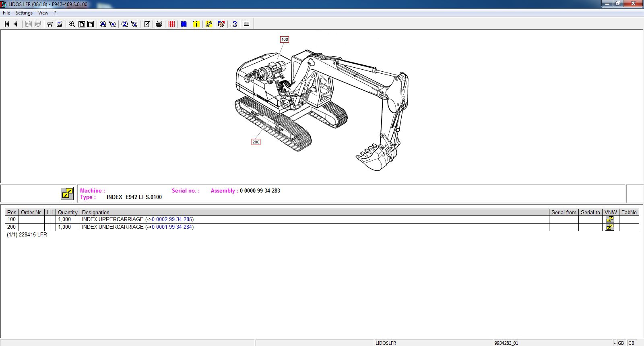Open the yellow information icon
The image size is (644, 346).
196,24
